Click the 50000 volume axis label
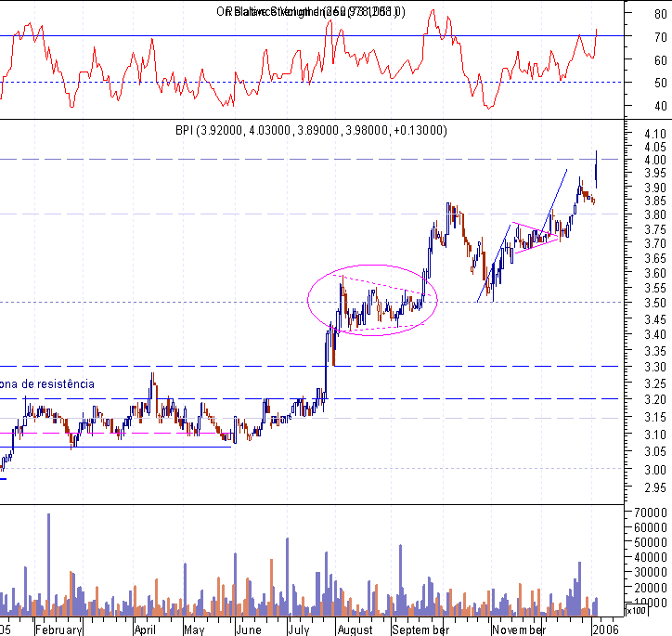 tap(651, 542)
